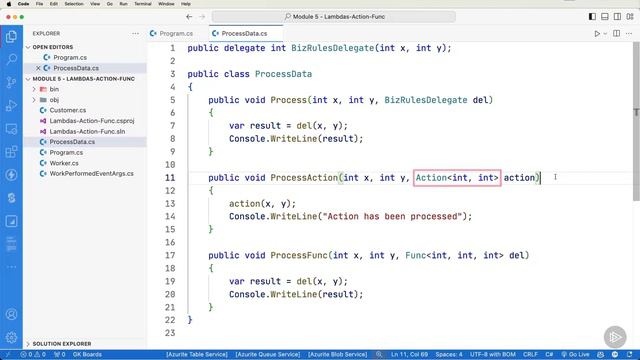Image resolution: width=640 pixels, height=360 pixels.
Task: Click GK Boards in the status bar
Action: (x=87, y=355)
